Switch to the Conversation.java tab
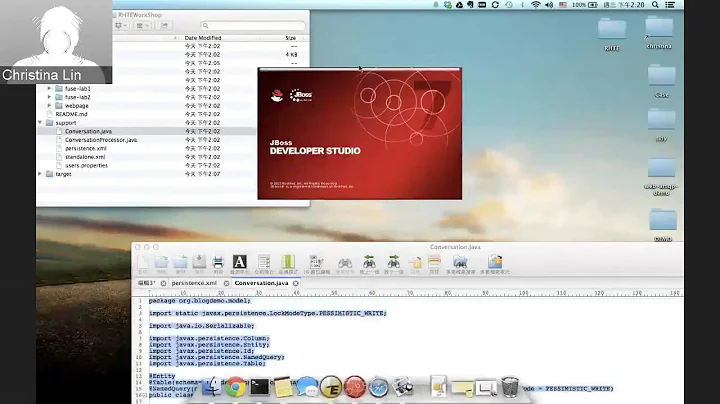The height and width of the screenshot is (404, 720). 261,283
